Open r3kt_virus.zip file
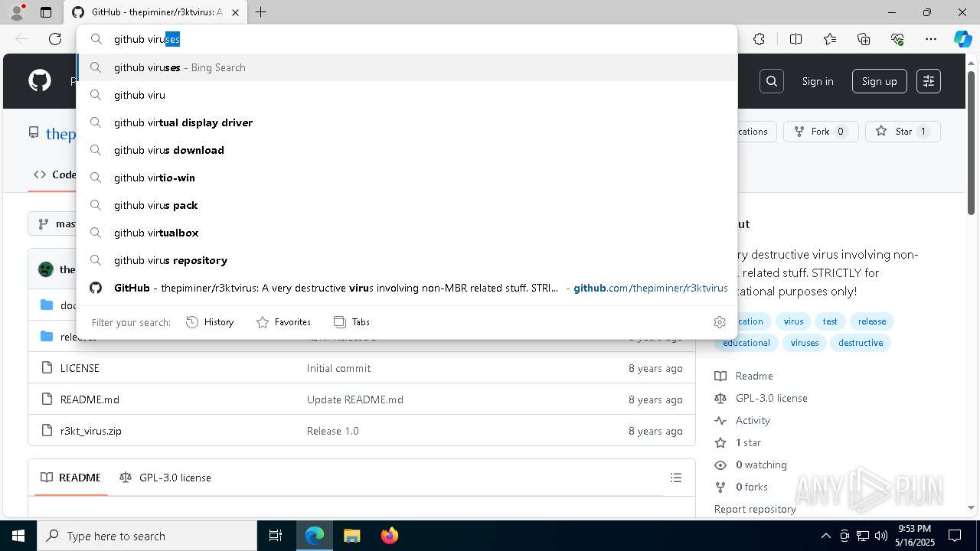This screenshot has width=980, height=551. coord(91,431)
